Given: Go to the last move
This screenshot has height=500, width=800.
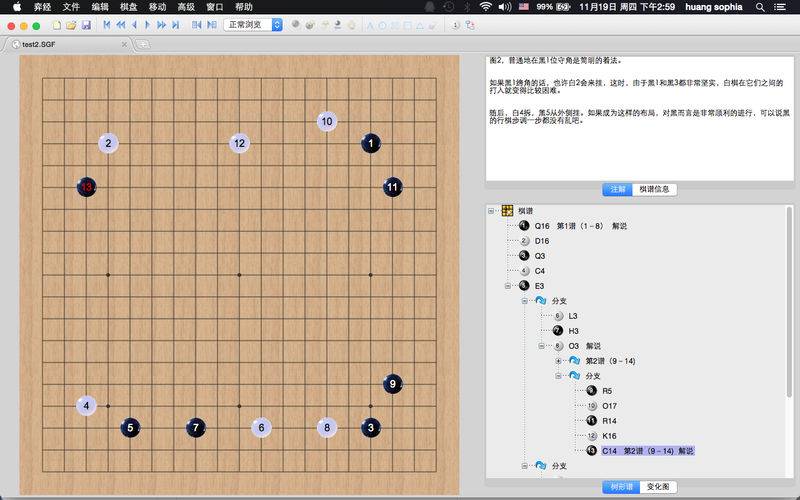Looking at the screenshot, I should pyautogui.click(x=176, y=25).
